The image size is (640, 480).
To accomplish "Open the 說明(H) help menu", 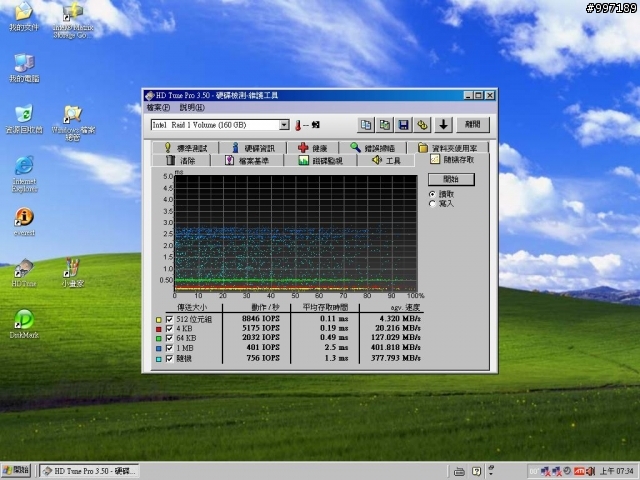I will point(192,108).
